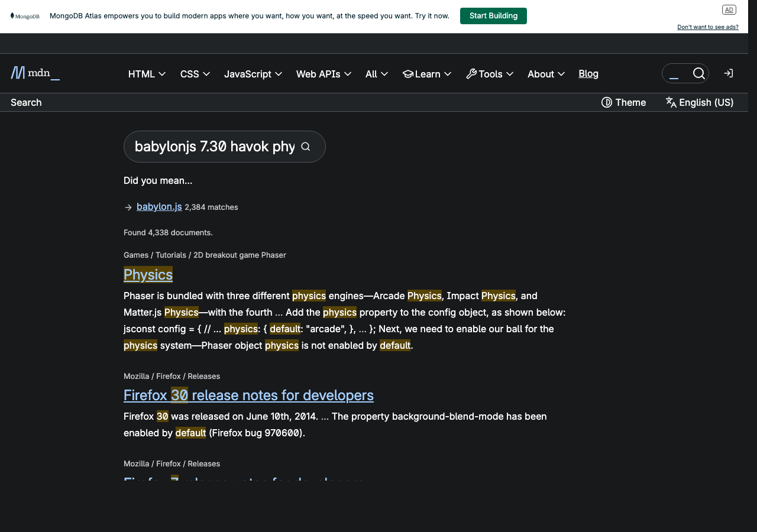Toggle the site Theme
Screen dimensions: 757x532
coord(623,102)
